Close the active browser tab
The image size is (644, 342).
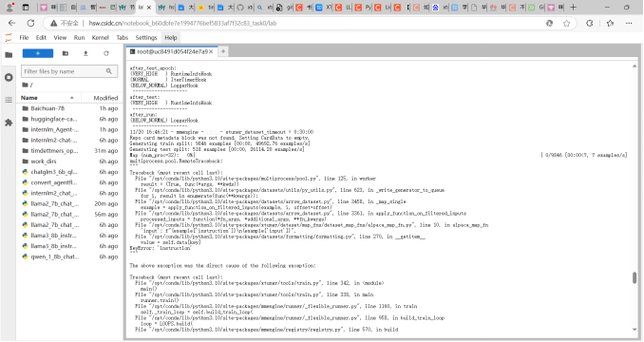click(x=149, y=7)
